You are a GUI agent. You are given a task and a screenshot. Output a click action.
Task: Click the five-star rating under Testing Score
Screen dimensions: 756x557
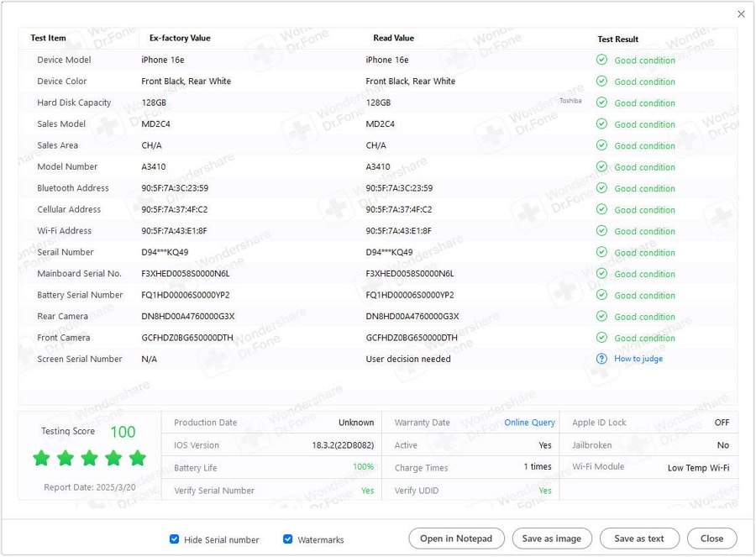click(x=90, y=458)
